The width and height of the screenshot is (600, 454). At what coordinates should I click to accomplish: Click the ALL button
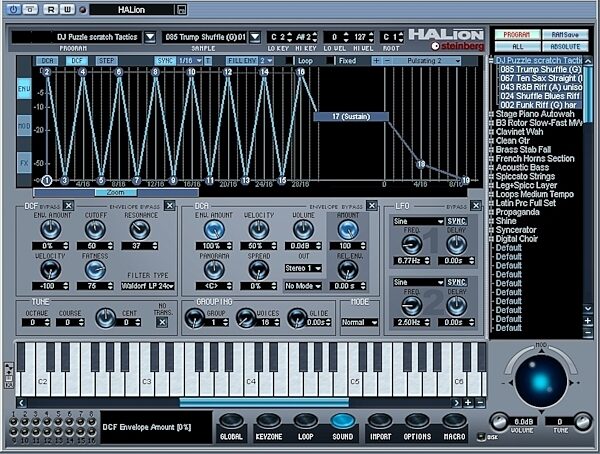(517, 47)
